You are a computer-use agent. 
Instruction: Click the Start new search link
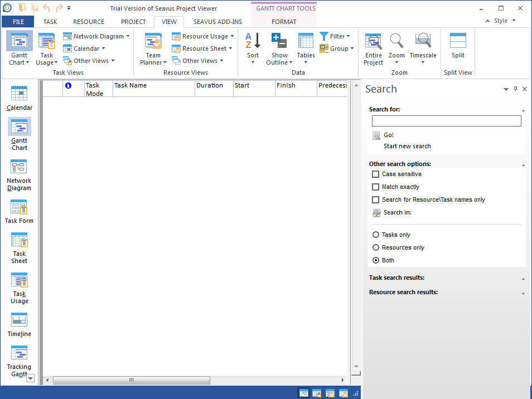click(407, 145)
